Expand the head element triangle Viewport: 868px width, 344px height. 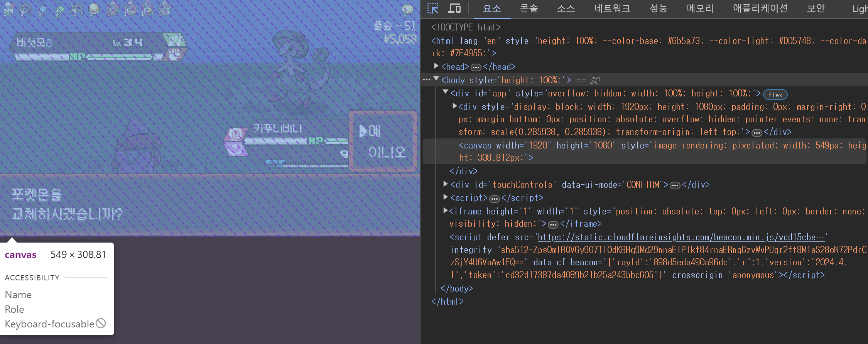coord(436,66)
